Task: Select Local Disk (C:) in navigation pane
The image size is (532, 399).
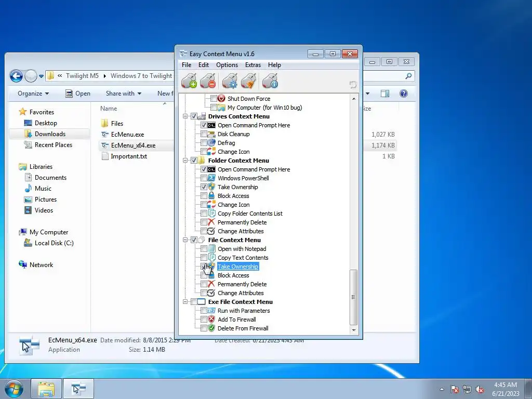Action: [x=54, y=243]
